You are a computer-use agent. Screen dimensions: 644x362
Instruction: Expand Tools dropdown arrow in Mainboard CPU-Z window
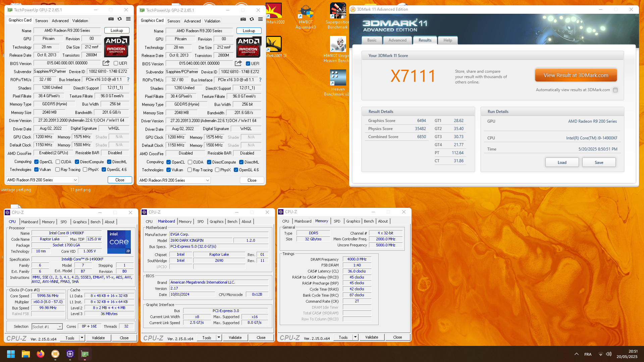[219, 338]
